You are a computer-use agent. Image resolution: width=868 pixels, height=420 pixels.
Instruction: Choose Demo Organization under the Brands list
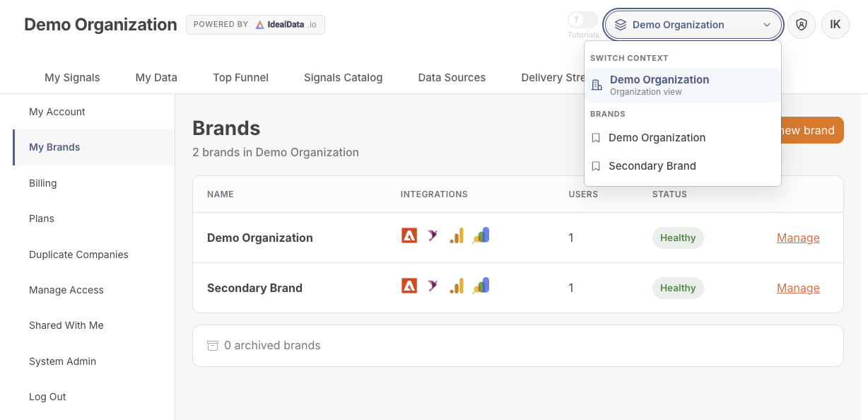683,138
